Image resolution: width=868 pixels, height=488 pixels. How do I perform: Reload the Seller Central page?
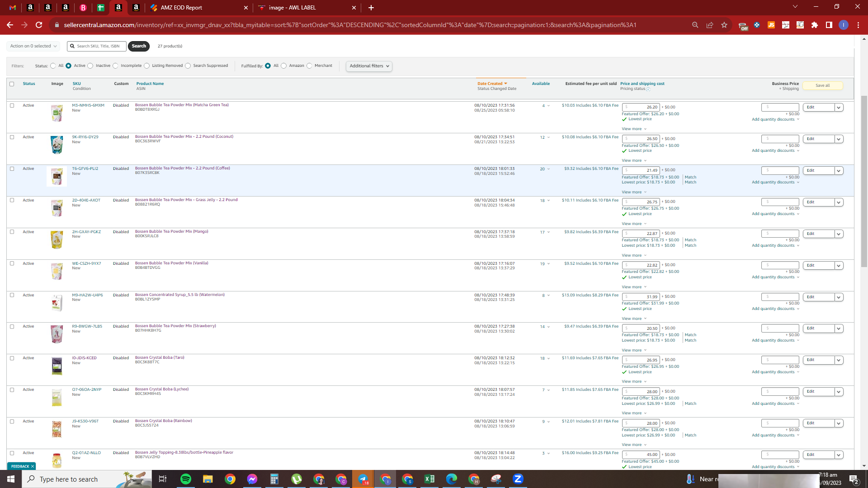coord(39,25)
